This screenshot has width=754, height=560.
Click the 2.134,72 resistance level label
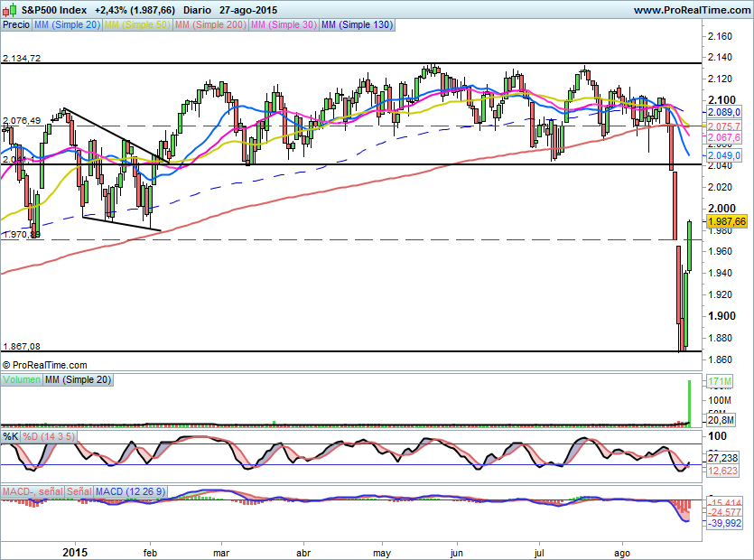click(x=22, y=58)
